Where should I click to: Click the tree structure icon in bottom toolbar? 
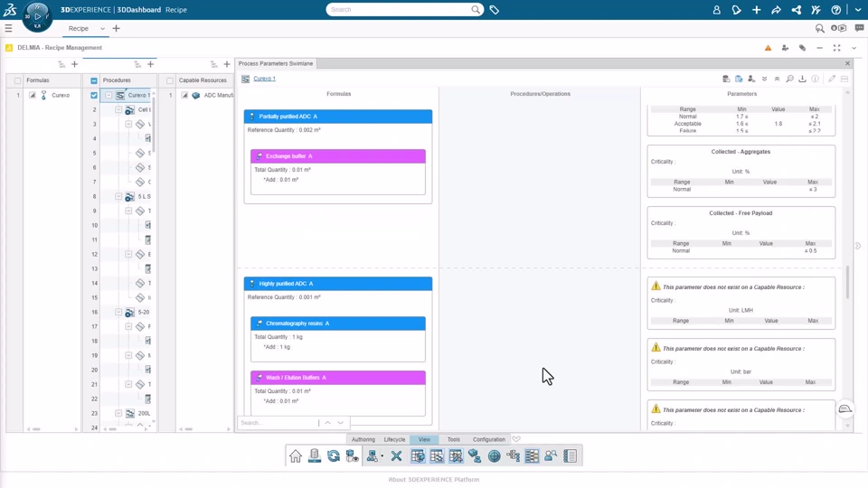514,455
